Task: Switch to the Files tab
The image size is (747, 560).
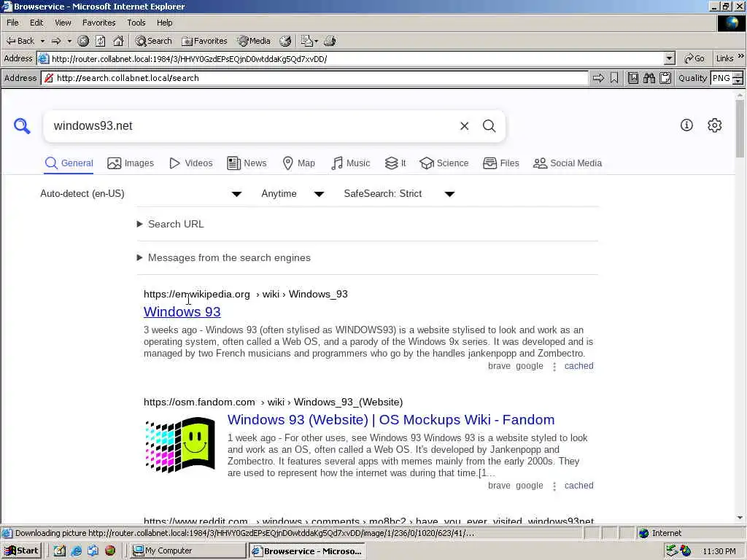Action: pyautogui.click(x=500, y=163)
